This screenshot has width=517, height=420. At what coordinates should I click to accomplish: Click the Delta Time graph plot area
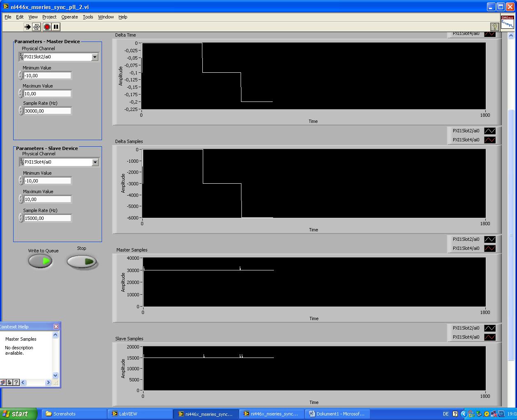click(x=313, y=76)
